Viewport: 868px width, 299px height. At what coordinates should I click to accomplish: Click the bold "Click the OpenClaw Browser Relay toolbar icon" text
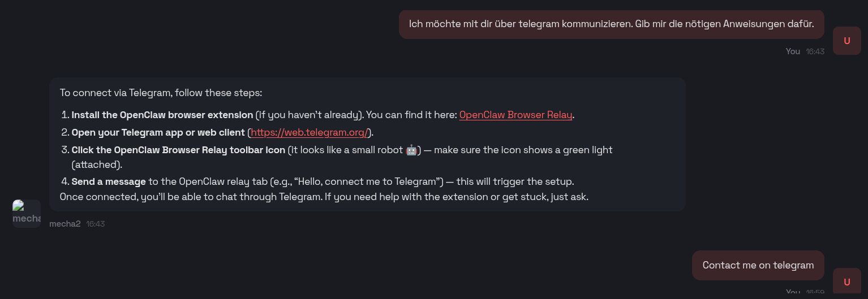coord(178,150)
